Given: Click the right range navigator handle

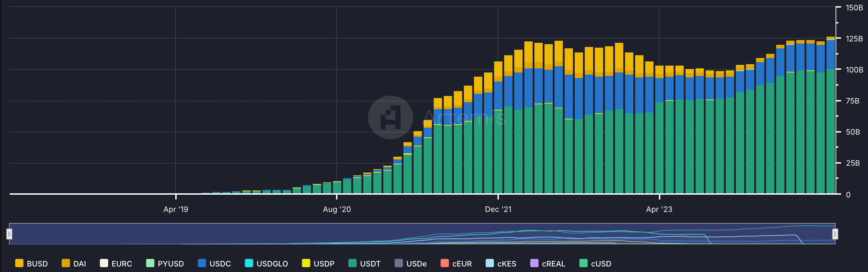Looking at the screenshot, I should tap(835, 234).
